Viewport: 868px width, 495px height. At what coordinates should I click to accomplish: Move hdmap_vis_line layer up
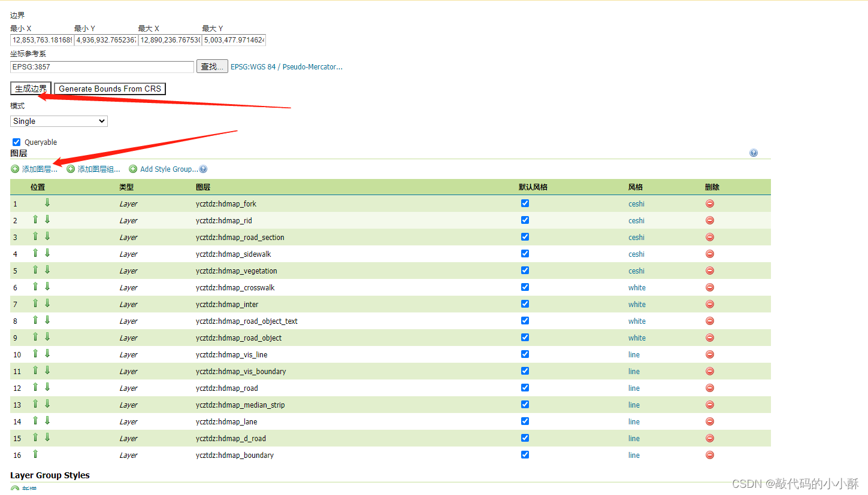pos(35,354)
